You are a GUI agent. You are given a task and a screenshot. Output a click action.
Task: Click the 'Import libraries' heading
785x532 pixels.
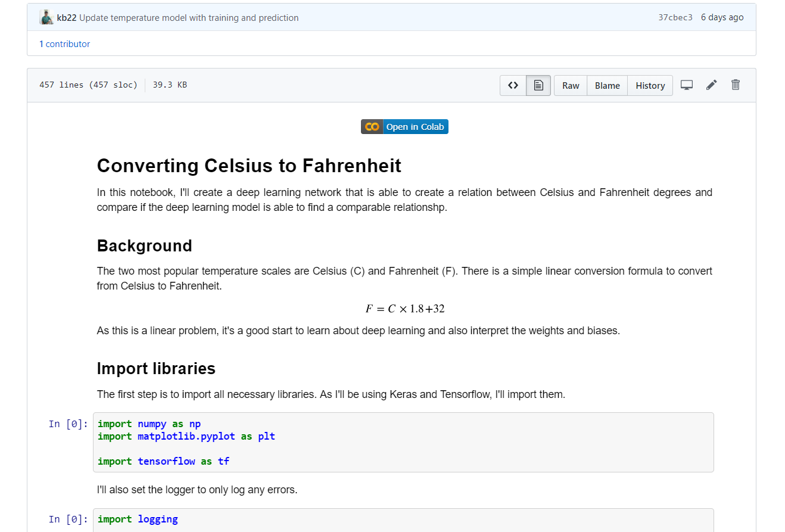(156, 369)
